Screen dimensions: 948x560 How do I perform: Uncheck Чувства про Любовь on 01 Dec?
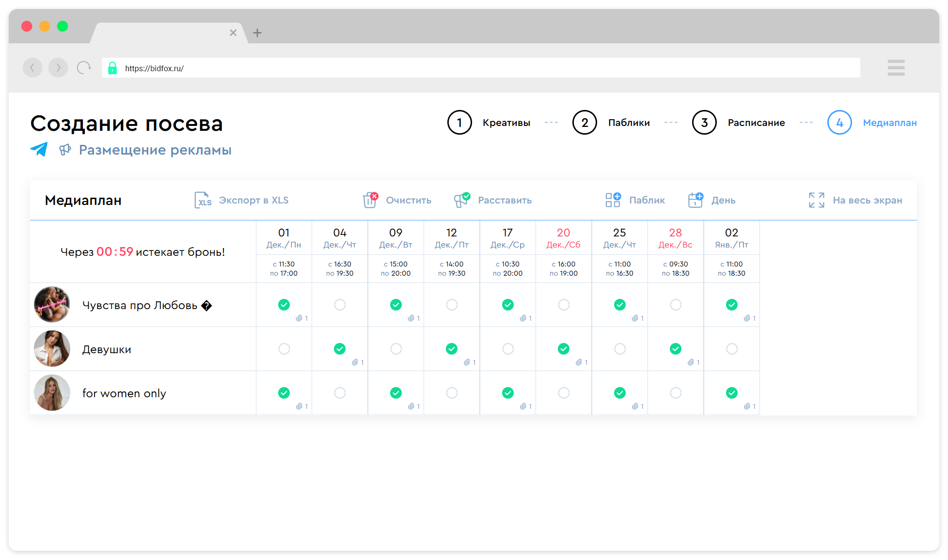pos(284,305)
